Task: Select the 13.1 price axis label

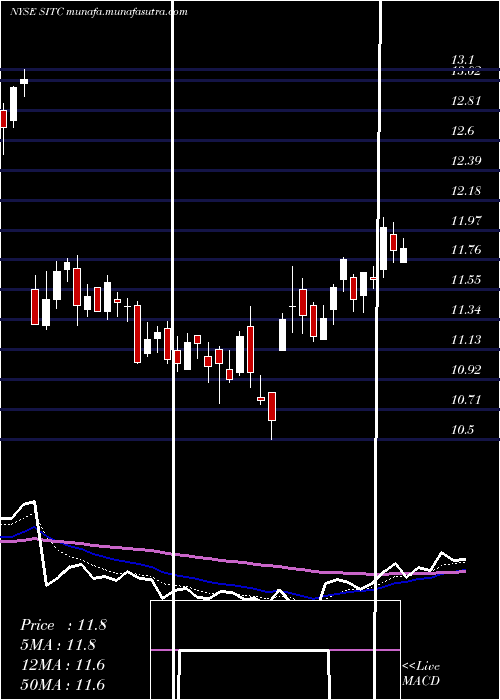Action: point(462,59)
